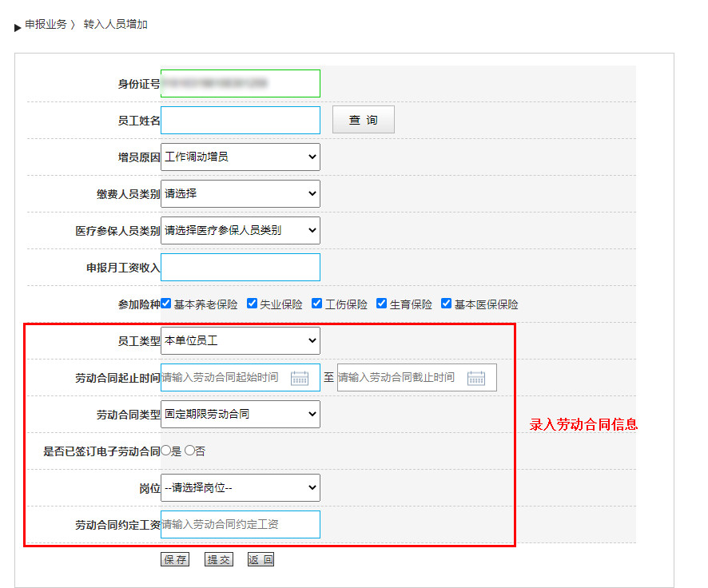Open the contract start date calendar icon

(300, 378)
